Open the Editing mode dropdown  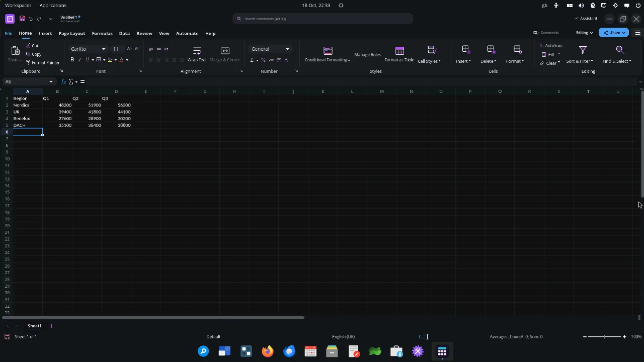585,33
